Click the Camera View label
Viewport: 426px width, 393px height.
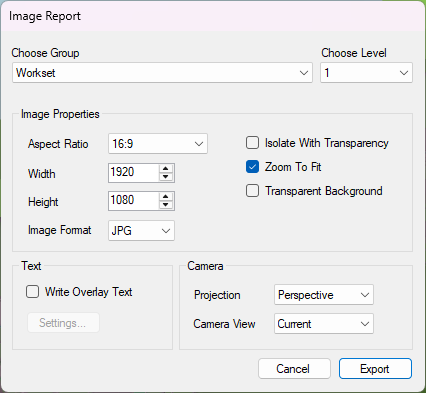pos(224,324)
